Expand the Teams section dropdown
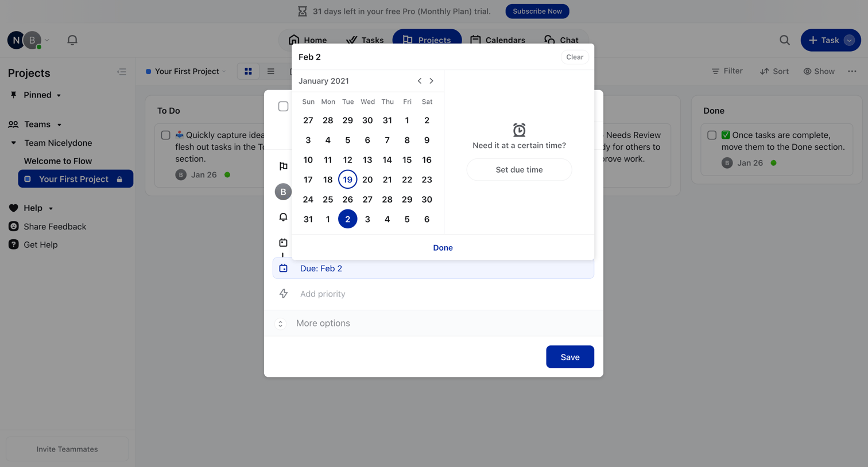Viewport: 868px width, 467px height. (59, 124)
